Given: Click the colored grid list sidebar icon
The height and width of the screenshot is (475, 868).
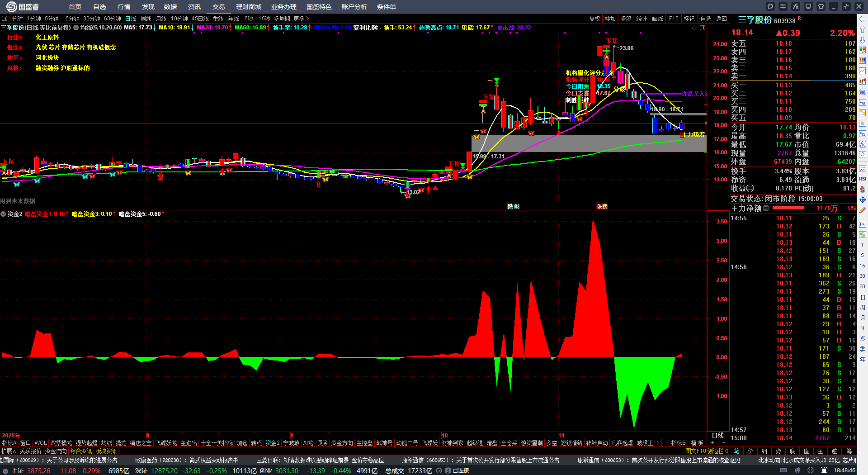Looking at the screenshot, I should pos(863,61).
